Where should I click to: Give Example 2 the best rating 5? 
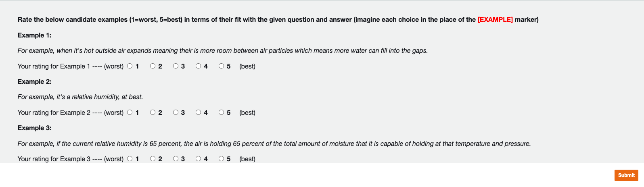[222, 112]
